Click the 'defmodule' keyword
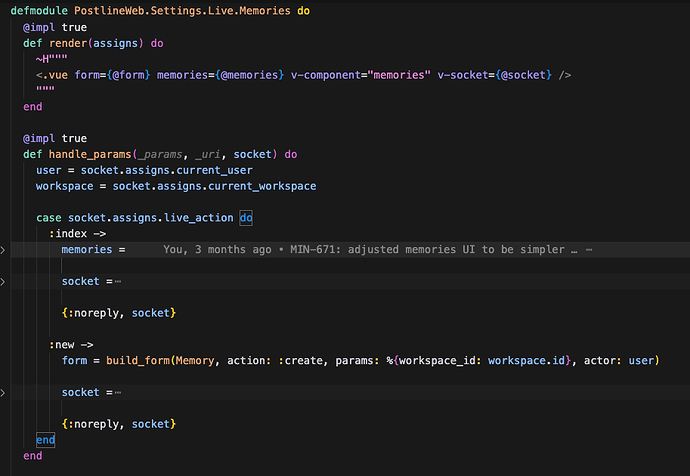 (x=39, y=11)
